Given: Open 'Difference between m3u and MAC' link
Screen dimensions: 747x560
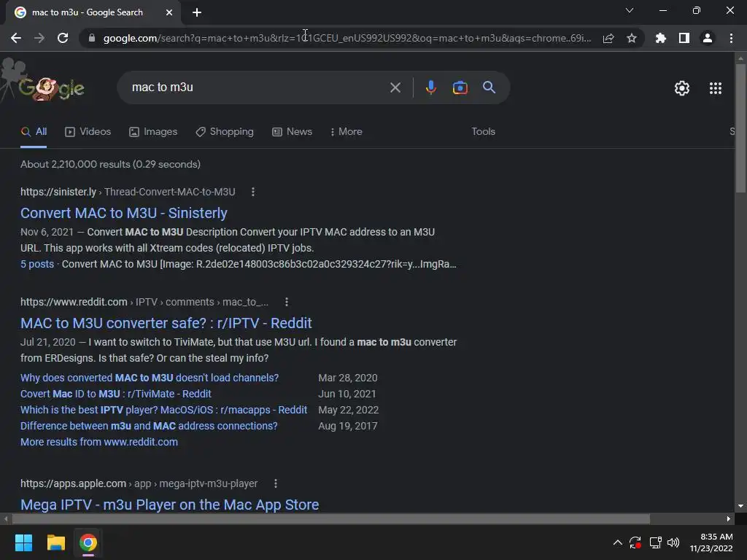Looking at the screenshot, I should [149, 426].
